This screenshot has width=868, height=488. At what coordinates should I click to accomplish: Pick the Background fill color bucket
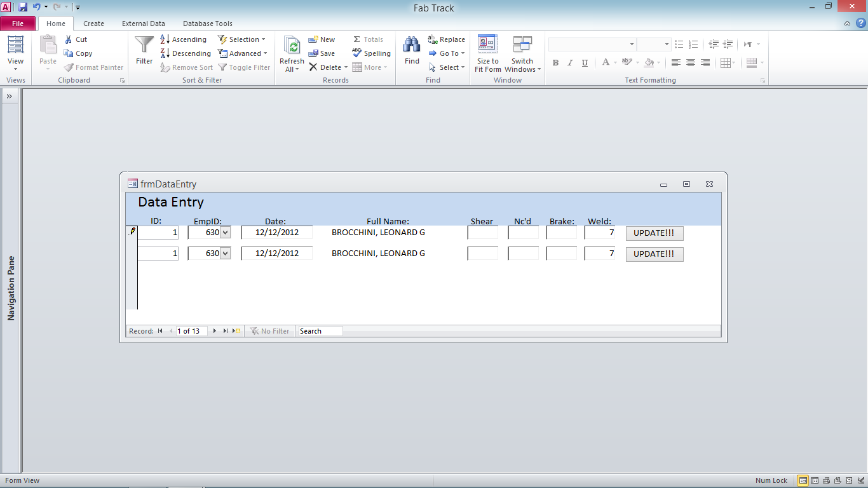[649, 62]
